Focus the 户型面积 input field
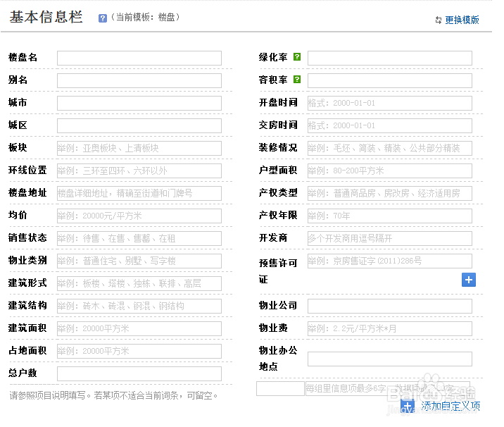 click(389, 171)
